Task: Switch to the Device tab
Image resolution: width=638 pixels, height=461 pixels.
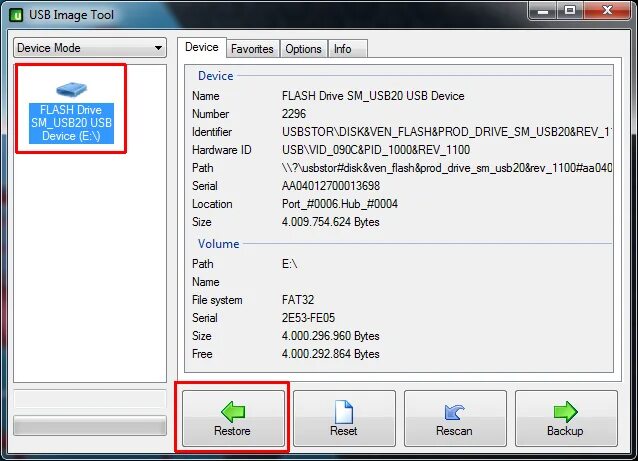Action: (x=201, y=48)
